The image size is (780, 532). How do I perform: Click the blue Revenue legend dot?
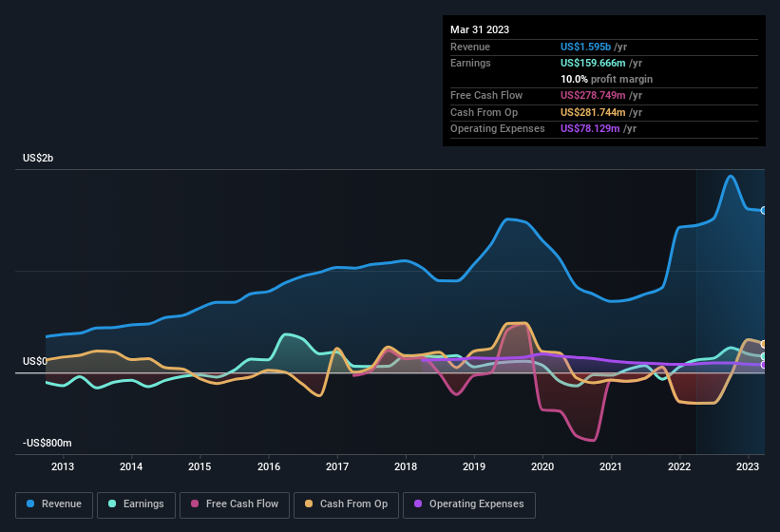[31, 504]
